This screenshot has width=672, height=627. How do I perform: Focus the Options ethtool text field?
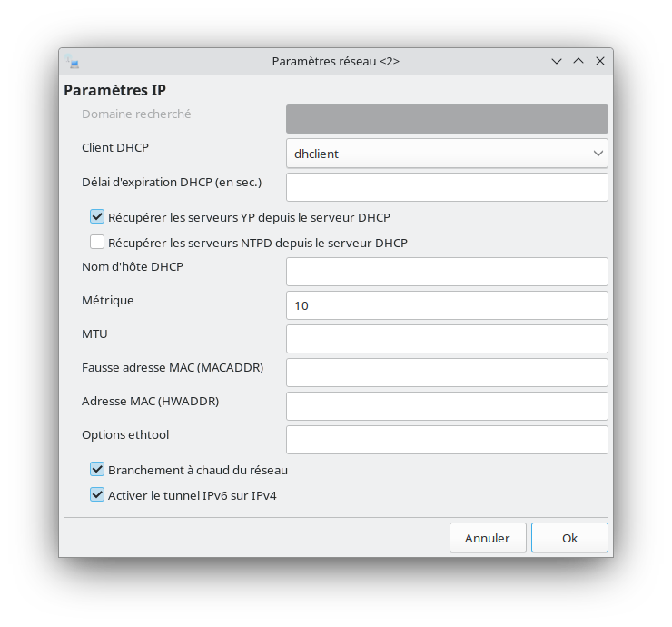pos(447,440)
